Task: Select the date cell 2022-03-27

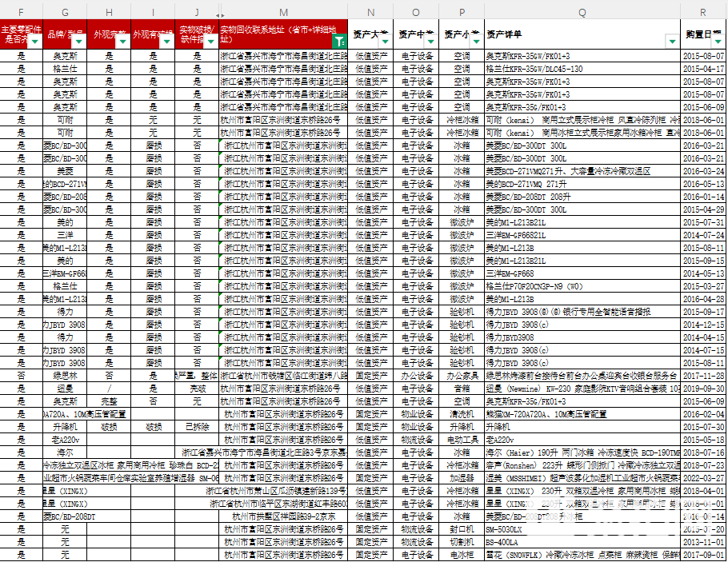Action: coord(704,478)
